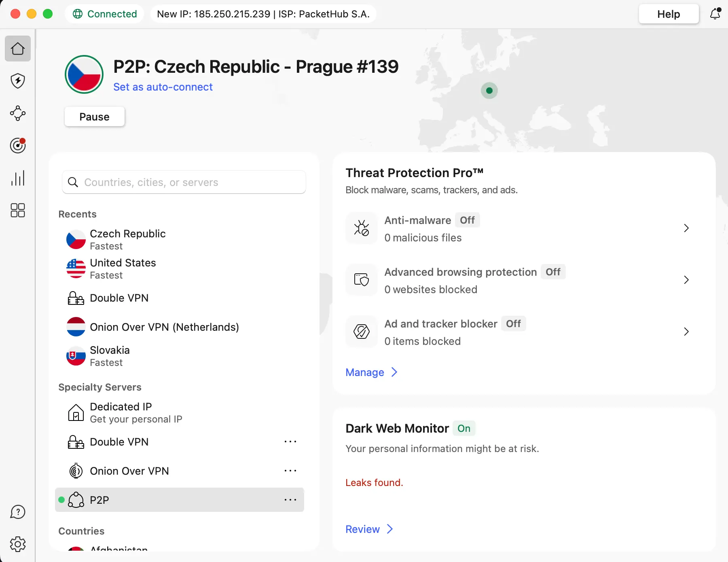Image resolution: width=728 pixels, height=562 pixels.
Task: View connection statistics via the bars icon
Action: tap(18, 178)
